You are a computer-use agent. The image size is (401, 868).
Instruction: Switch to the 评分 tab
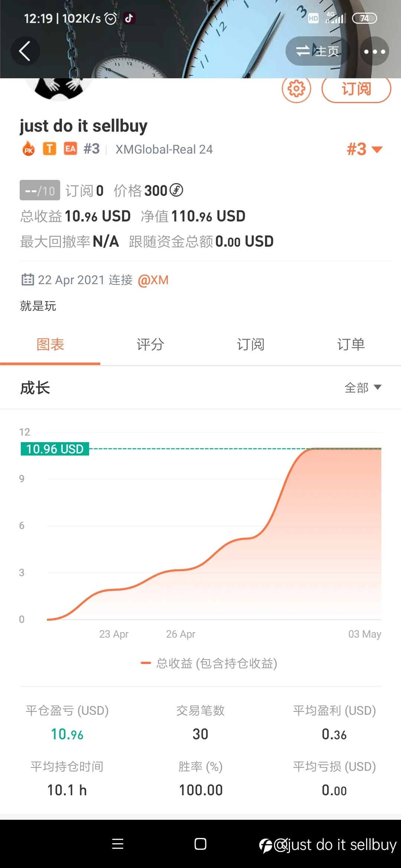[150, 345]
